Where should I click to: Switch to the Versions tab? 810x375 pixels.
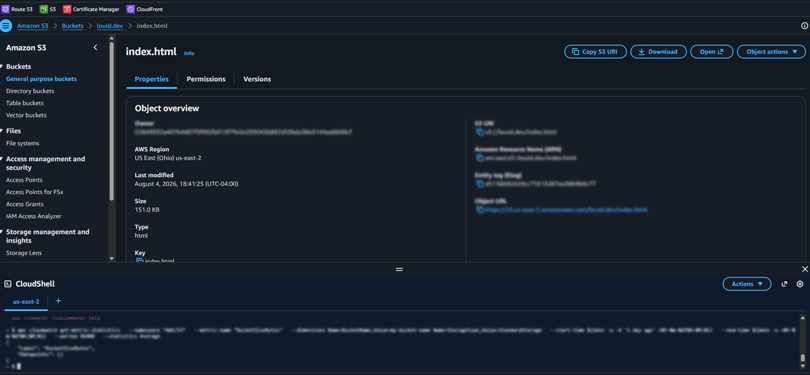[x=257, y=79]
